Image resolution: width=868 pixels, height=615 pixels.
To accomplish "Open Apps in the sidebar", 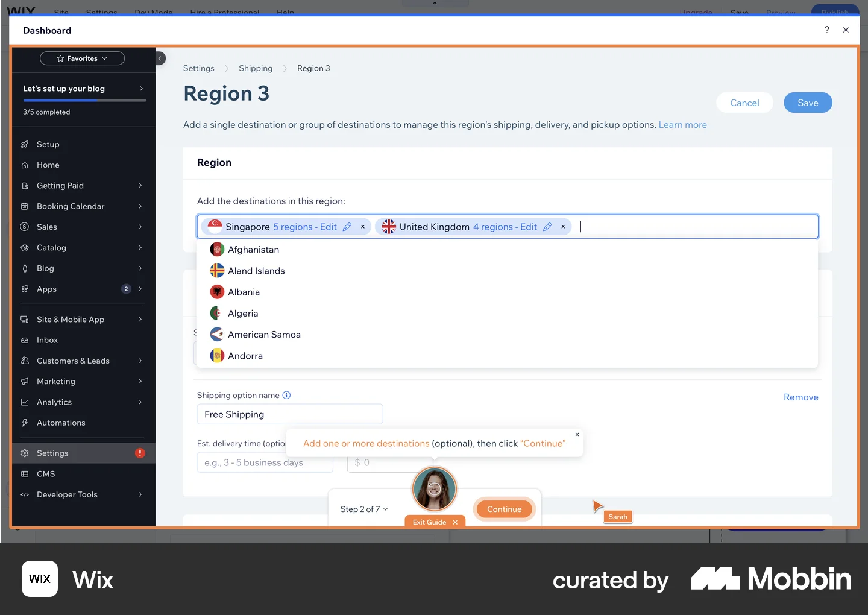I will (x=84, y=289).
